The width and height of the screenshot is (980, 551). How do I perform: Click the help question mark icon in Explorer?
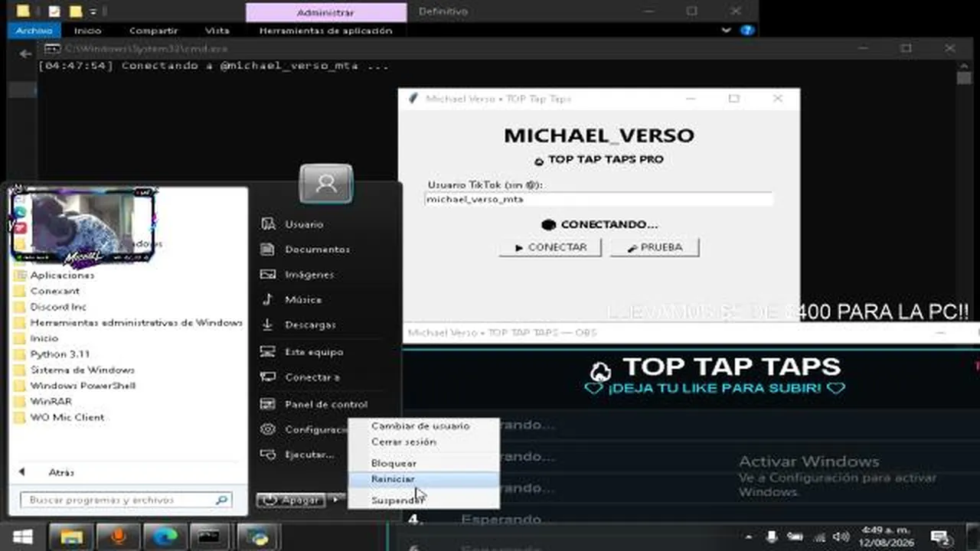pos(747,31)
